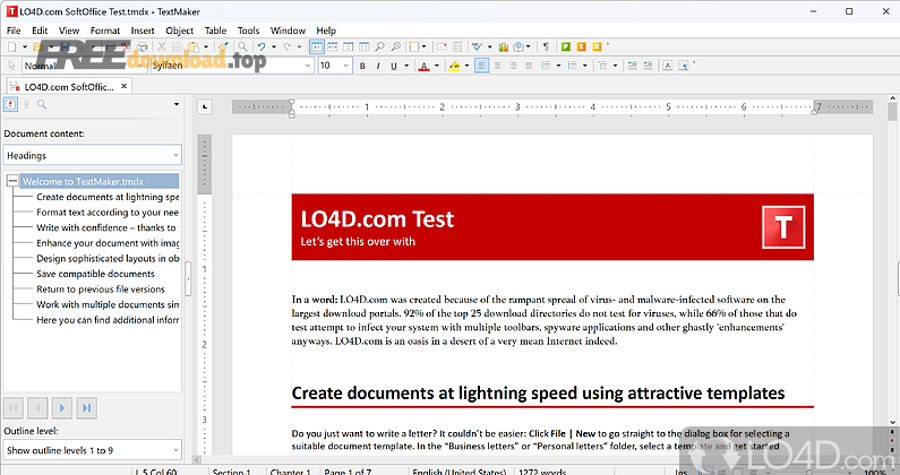The image size is (900, 475).
Task: Open the Table menu
Action: (x=216, y=30)
